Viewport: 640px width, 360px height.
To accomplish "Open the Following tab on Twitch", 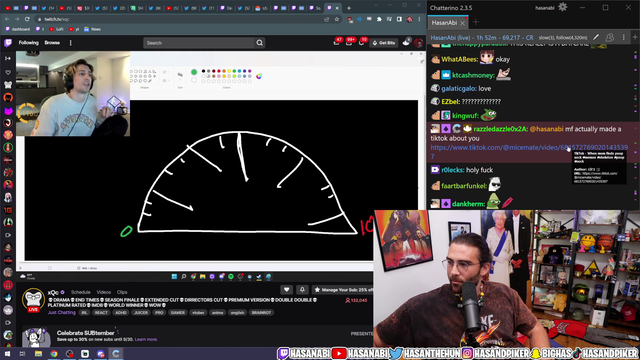I will (x=29, y=42).
